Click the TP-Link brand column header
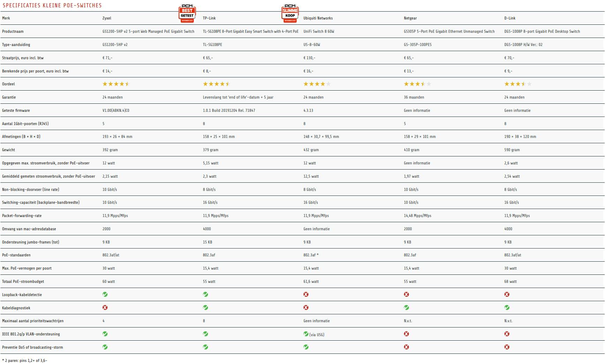 [209, 18]
